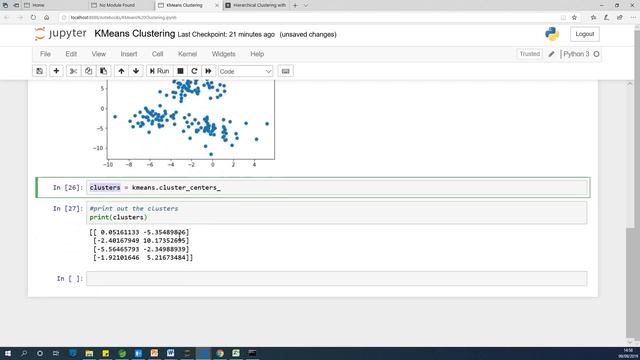Open the Help menu
The height and width of the screenshot is (360, 640).
[x=257, y=54]
